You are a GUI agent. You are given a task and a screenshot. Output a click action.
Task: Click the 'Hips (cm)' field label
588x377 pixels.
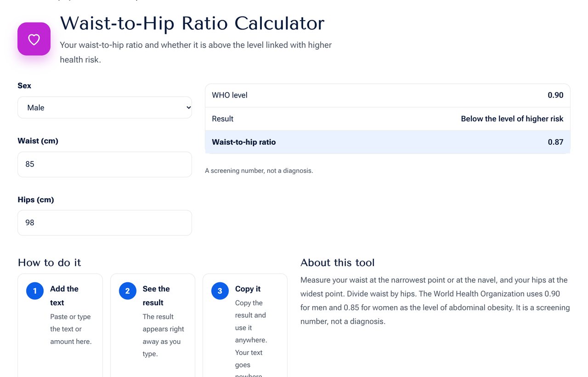pos(36,200)
